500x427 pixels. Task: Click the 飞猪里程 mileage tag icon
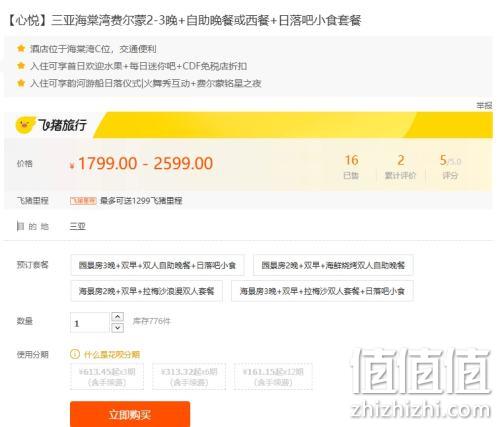[83, 200]
